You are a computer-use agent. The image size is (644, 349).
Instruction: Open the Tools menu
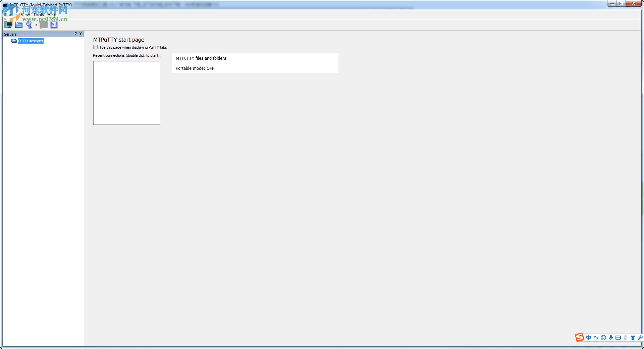39,15
